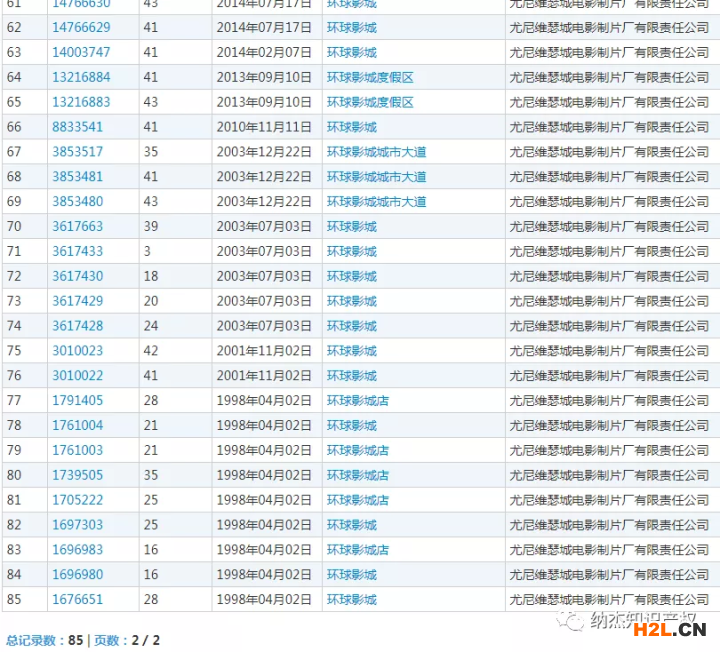
Task: Click registration number 1739505 link
Action: (77, 475)
